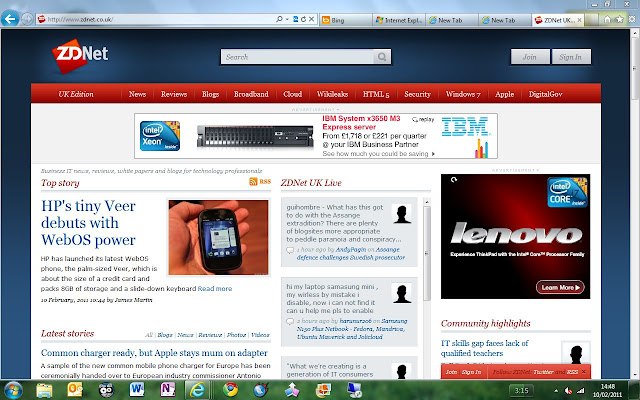This screenshot has width=640, height=400.
Task: Open the DigitalGov menu item
Action: 545,94
